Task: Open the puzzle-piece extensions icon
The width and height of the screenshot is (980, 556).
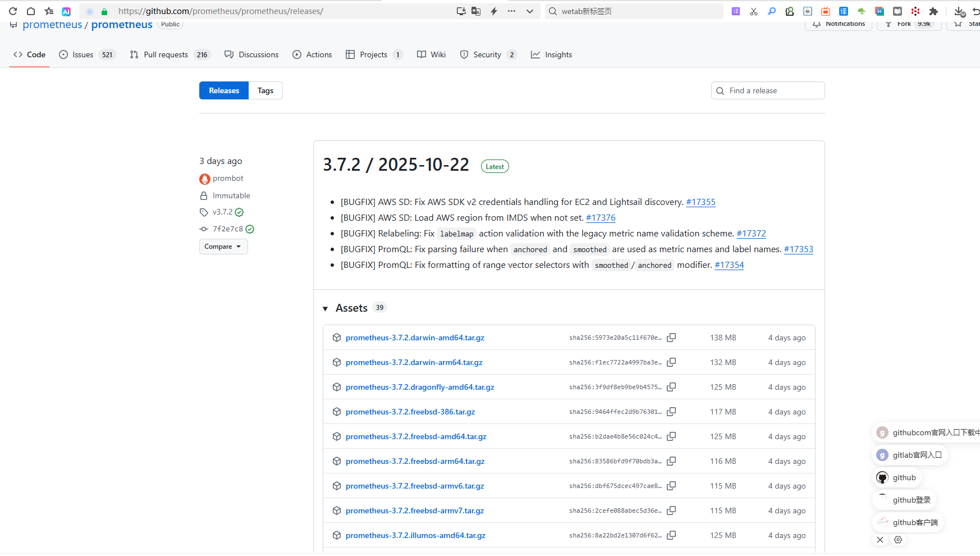Action: 933,11
